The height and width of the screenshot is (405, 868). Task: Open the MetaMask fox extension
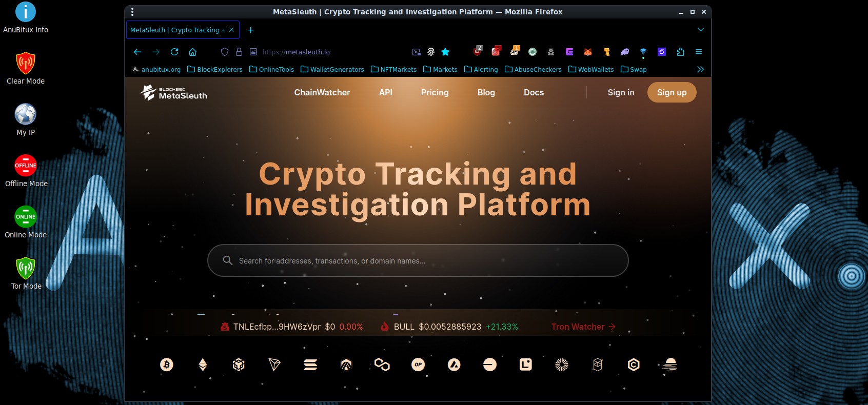point(588,52)
